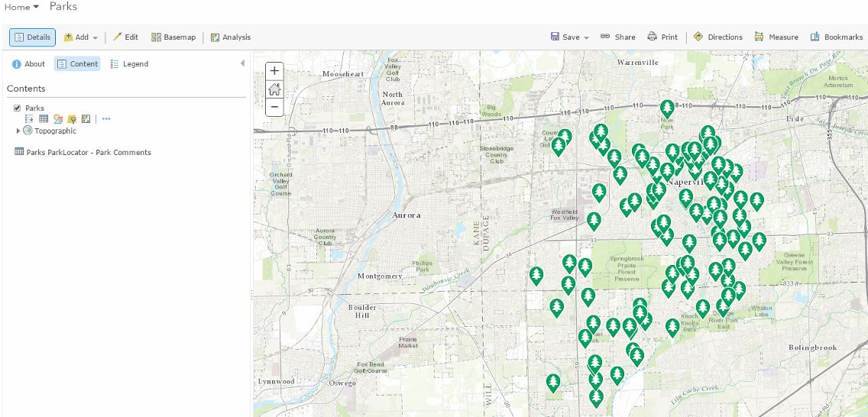Click the Park Comments table icon

click(x=19, y=151)
